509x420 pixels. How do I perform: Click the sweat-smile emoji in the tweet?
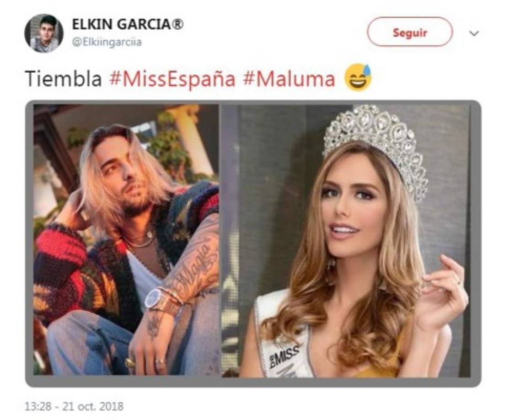click(x=358, y=77)
